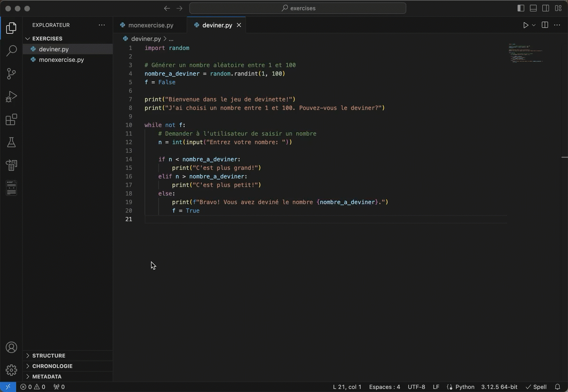Screen dimensions: 568x392
Task: Click on 'while not f:' line
Action: [165, 125]
